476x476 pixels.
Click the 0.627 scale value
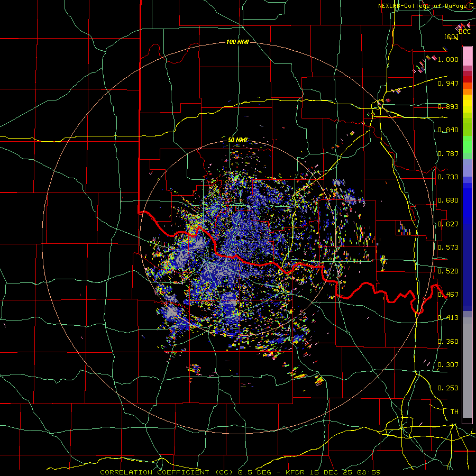(448, 224)
